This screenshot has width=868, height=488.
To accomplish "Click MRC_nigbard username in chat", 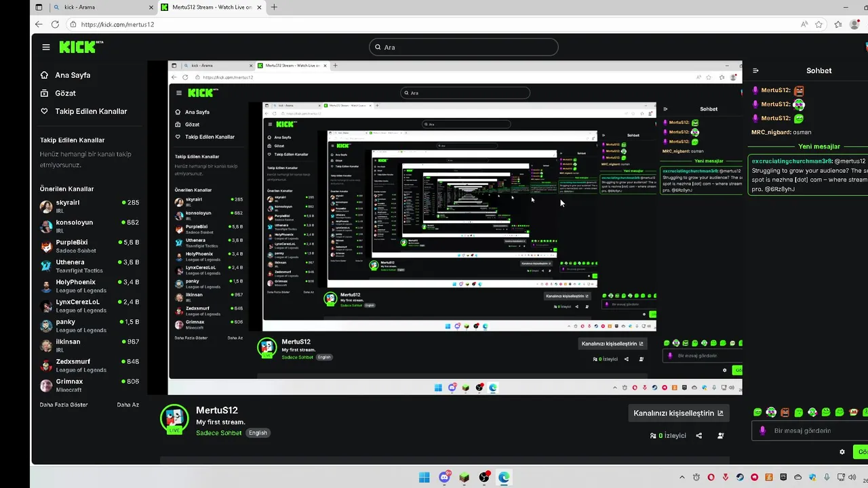I will tap(771, 132).
